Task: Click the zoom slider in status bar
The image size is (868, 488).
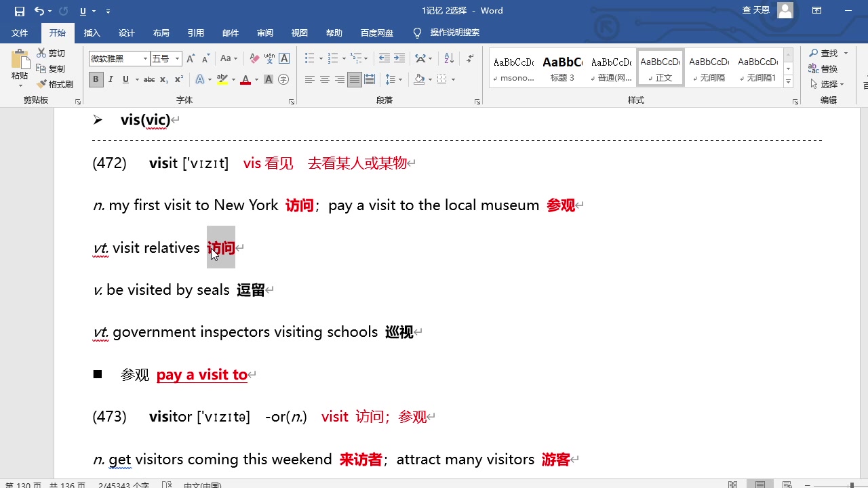Action: (834, 485)
